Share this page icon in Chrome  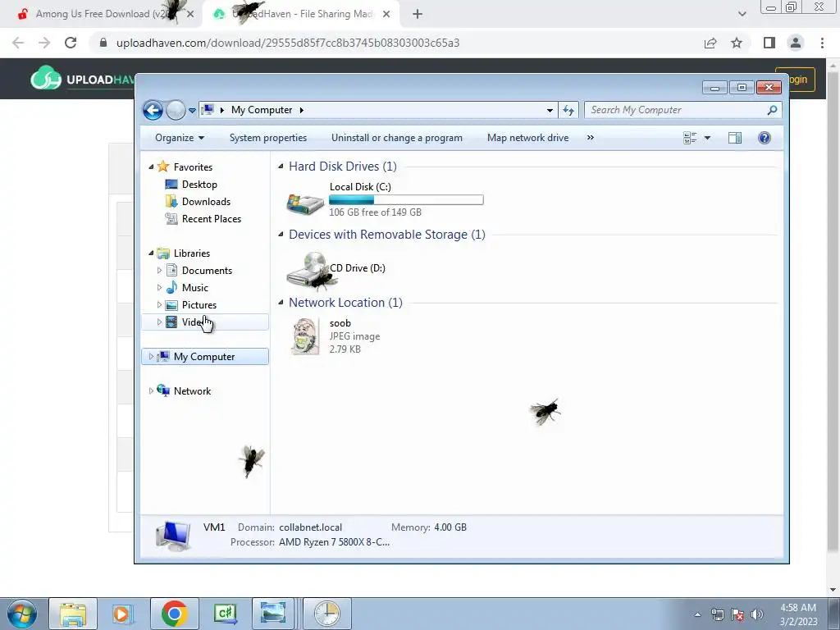710,43
